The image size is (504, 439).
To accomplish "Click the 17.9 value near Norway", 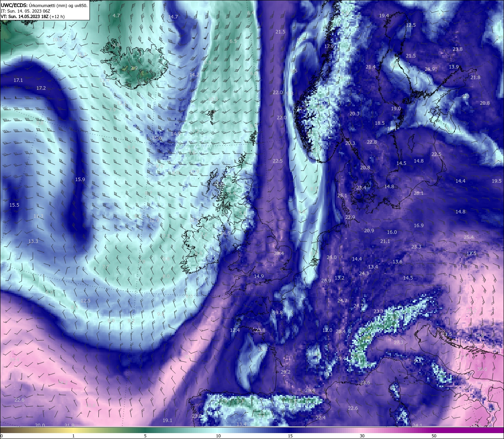I will [329, 46].
